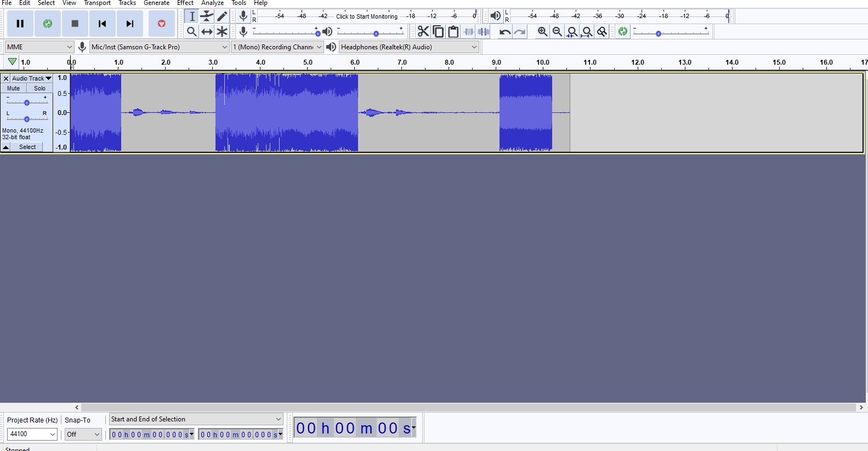Paste audio with the clipboard icon
868x451 pixels.
[453, 32]
